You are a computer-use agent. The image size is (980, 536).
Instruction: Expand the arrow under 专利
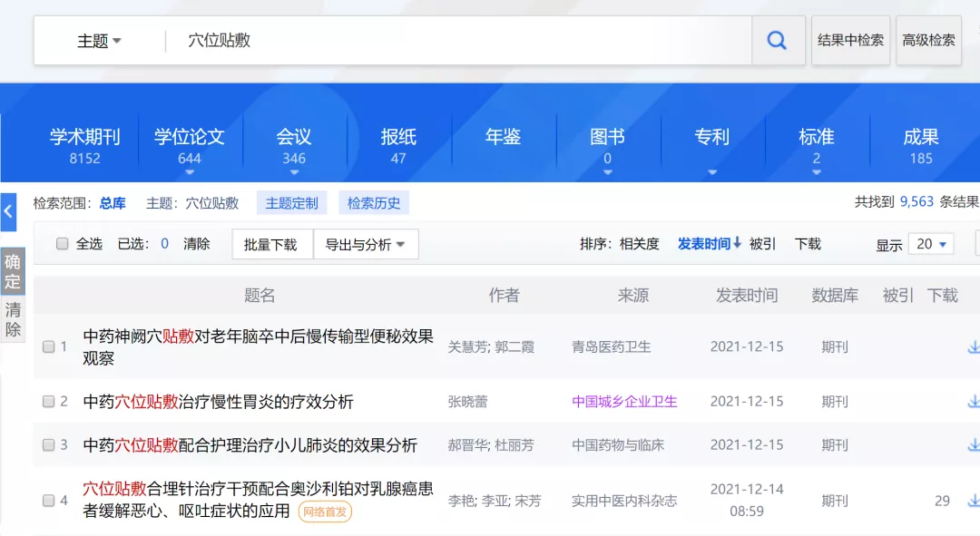tap(712, 171)
